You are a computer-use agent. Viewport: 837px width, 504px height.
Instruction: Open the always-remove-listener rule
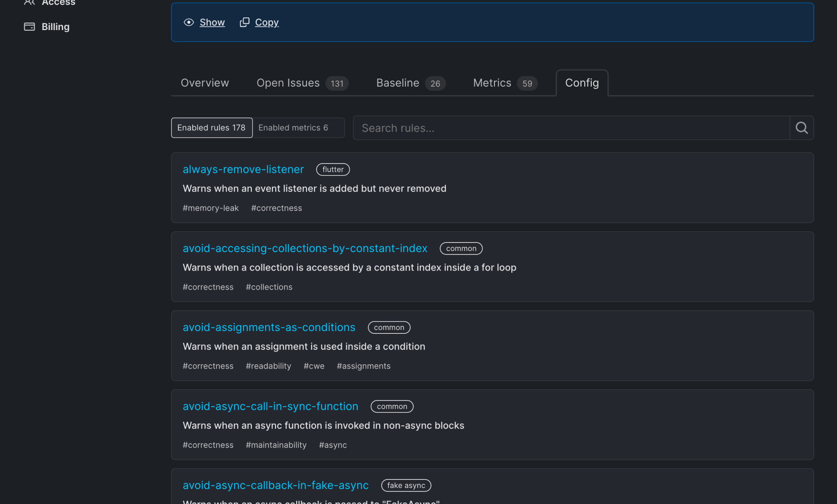[x=243, y=169]
